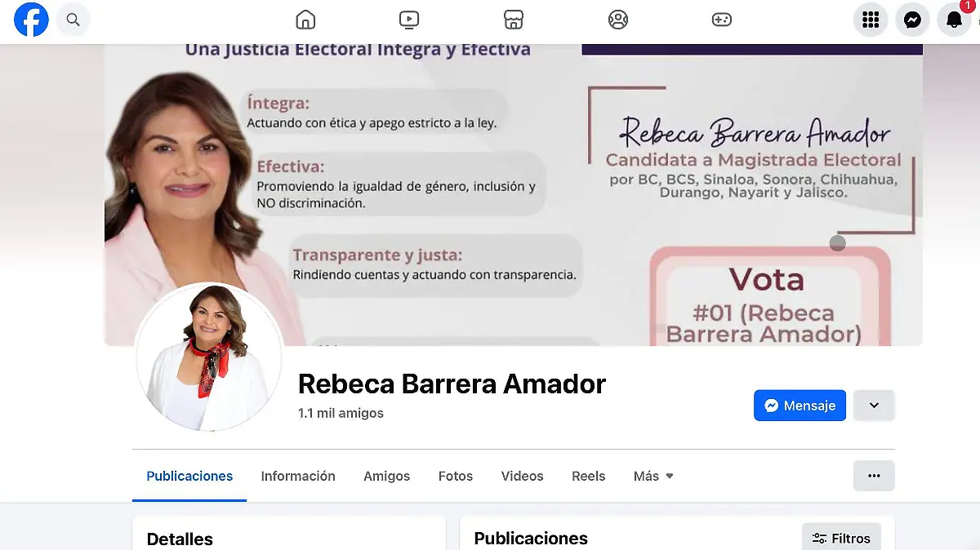View the round profile picture
Viewport: 980px width, 550px height.
coord(209,357)
